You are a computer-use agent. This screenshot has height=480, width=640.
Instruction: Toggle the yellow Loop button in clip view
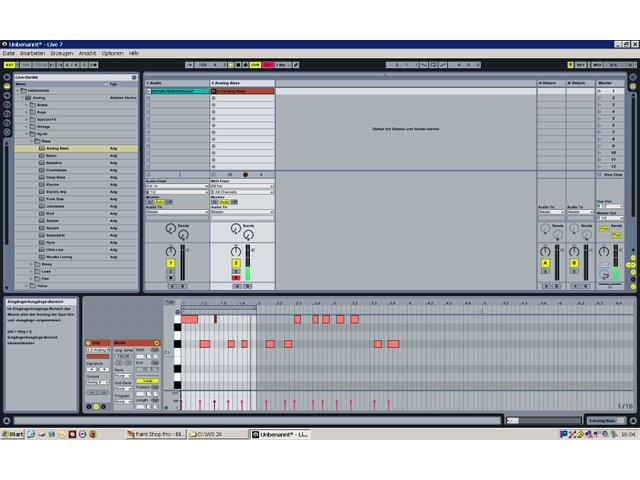(147, 380)
